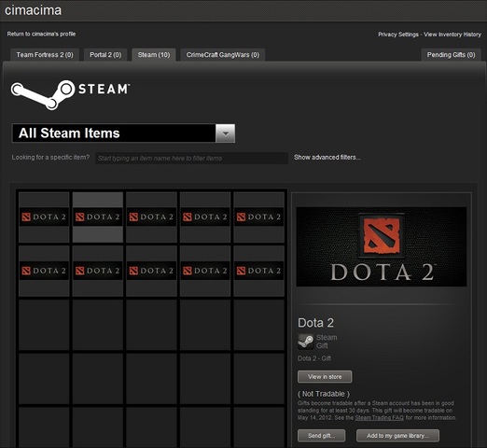Open the CrimeCraft GangWars (0) tab
The image size is (487, 448).
click(x=223, y=55)
